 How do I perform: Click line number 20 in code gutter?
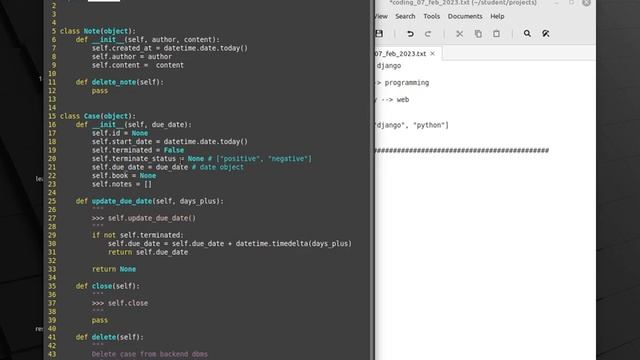pos(52,159)
